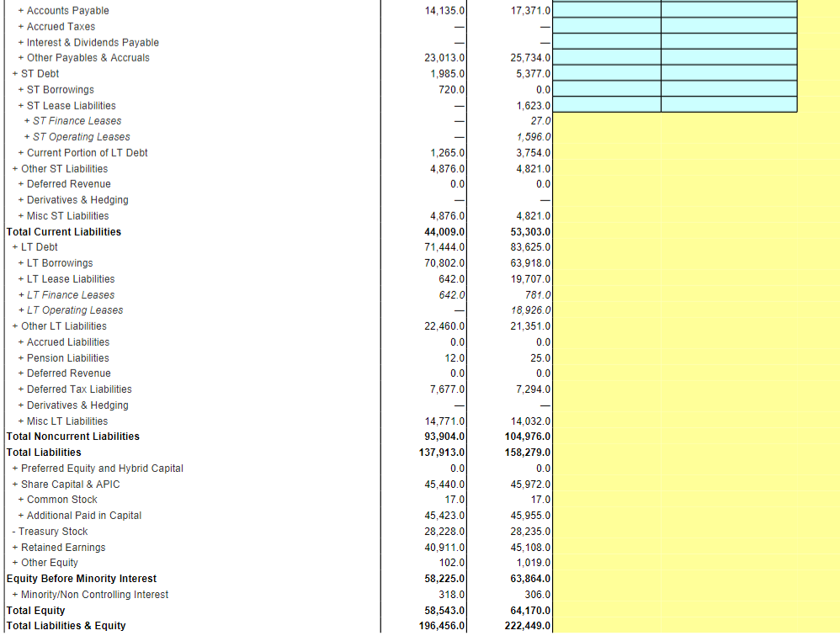
Task: Select Minority/Non Controlling Interest label
Action: 94,595
